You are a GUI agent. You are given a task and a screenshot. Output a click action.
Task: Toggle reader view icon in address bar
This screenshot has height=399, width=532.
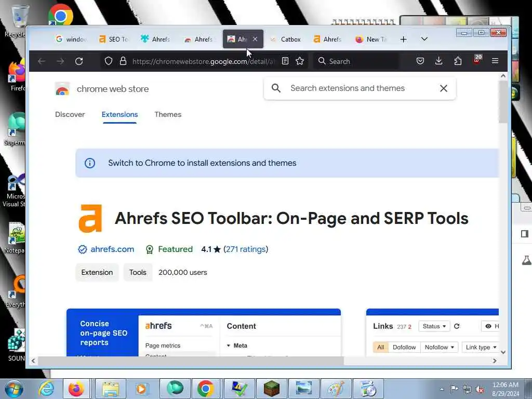point(285,61)
